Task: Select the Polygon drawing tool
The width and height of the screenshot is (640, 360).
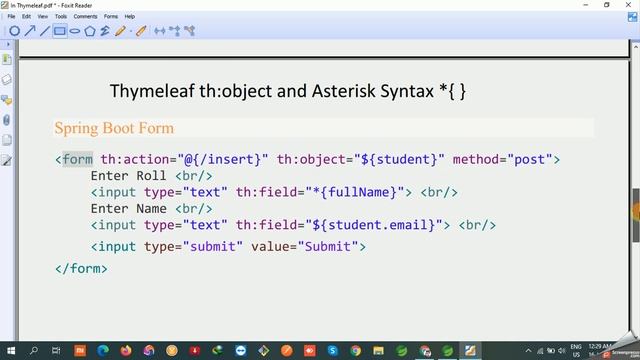Action: [90, 31]
